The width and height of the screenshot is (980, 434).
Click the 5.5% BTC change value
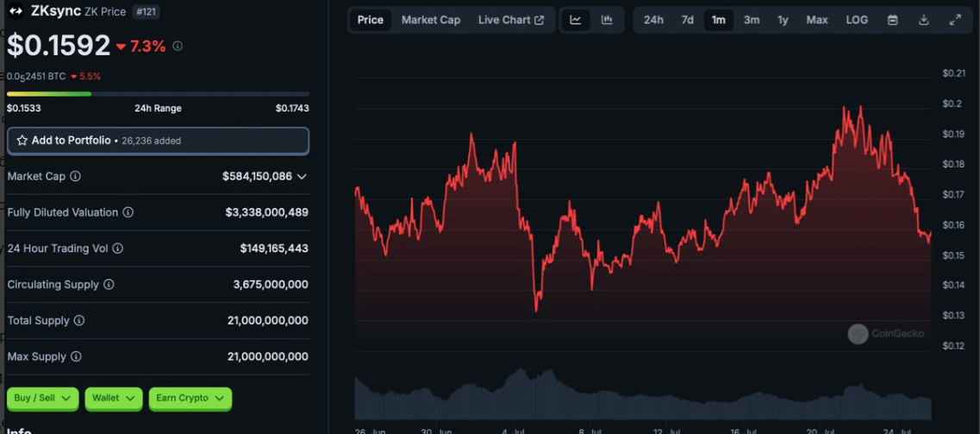coord(90,76)
